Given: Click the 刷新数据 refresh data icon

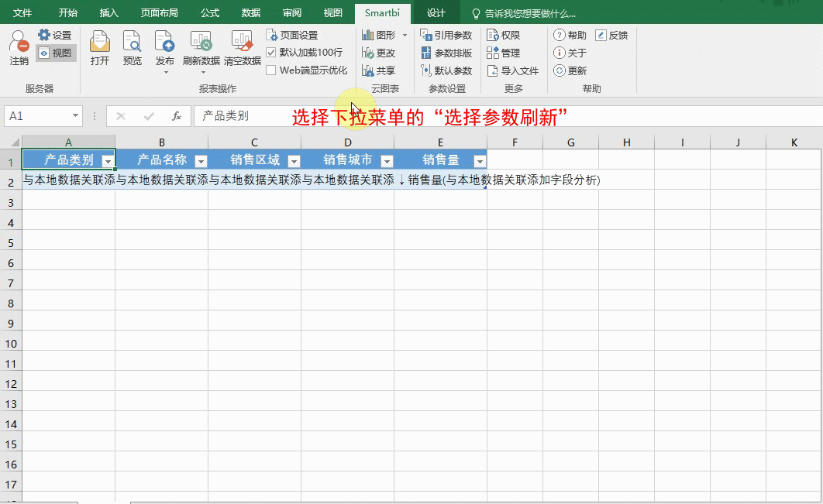Looking at the screenshot, I should coord(201,42).
